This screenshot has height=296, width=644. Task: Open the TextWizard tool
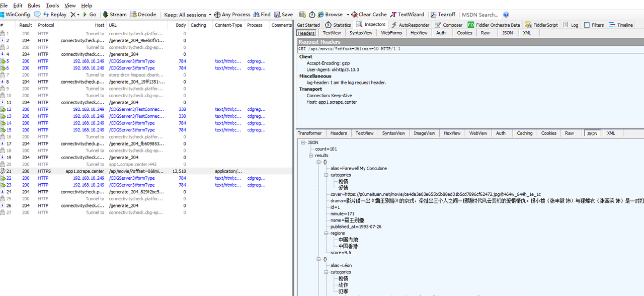(408, 15)
